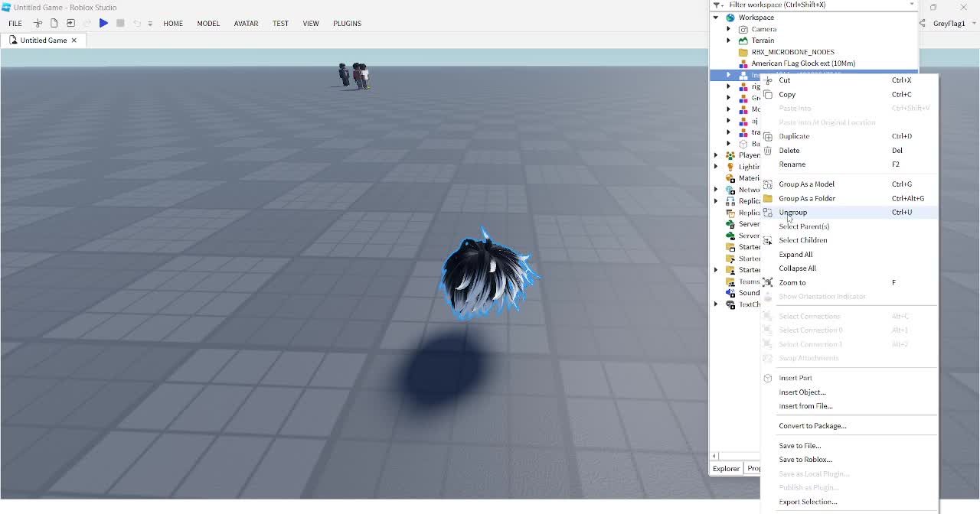Choose Ungroup from the context menu
This screenshot has height=514, width=980.
849,213
